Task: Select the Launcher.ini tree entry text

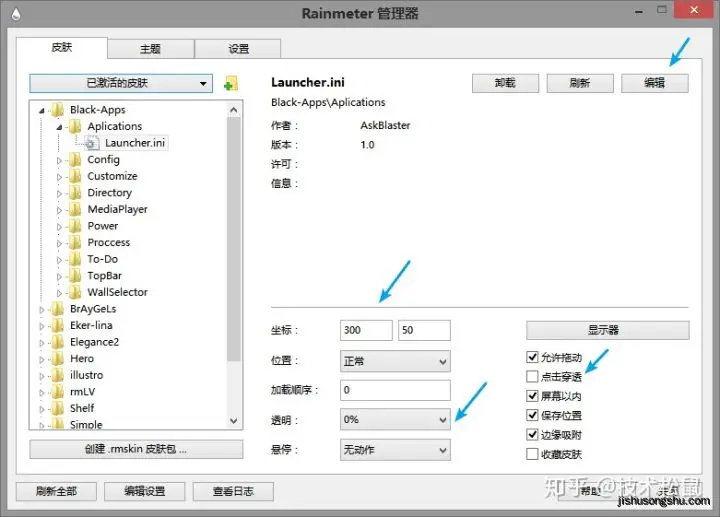Action: [x=135, y=143]
